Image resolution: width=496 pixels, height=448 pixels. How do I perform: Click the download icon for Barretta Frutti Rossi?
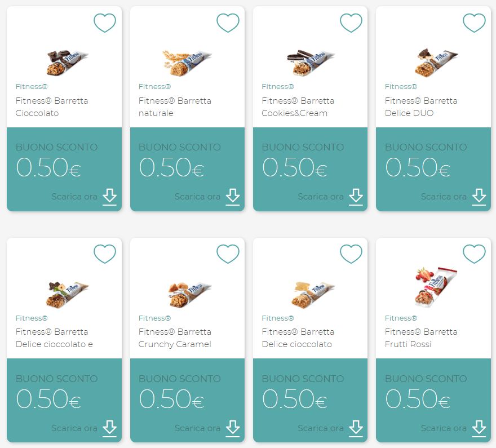click(x=479, y=429)
